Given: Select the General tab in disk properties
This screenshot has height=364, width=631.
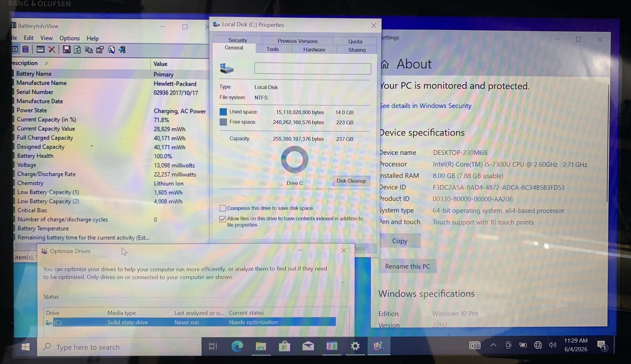Looking at the screenshot, I should click(x=234, y=48).
